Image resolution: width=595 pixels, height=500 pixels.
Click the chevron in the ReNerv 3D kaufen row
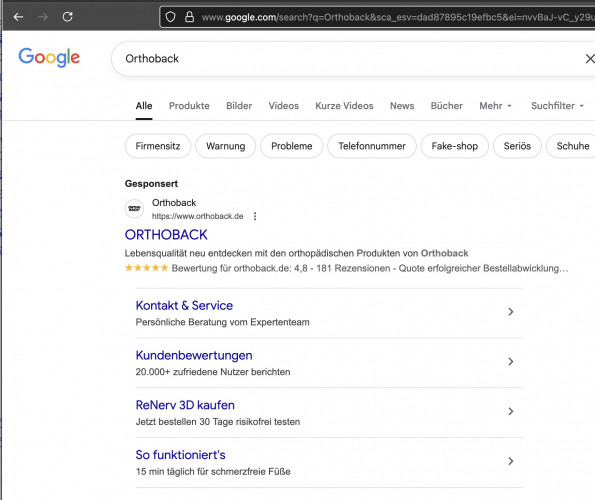(x=511, y=411)
